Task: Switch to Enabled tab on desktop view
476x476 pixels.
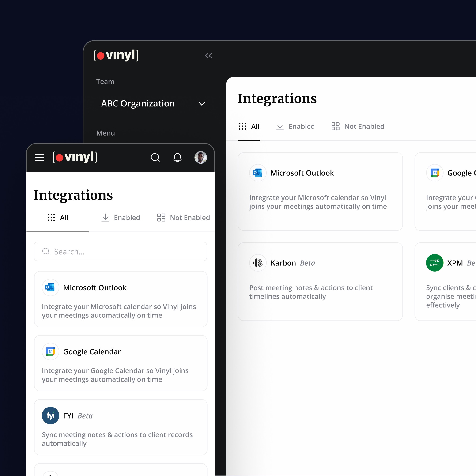Action: click(x=295, y=126)
